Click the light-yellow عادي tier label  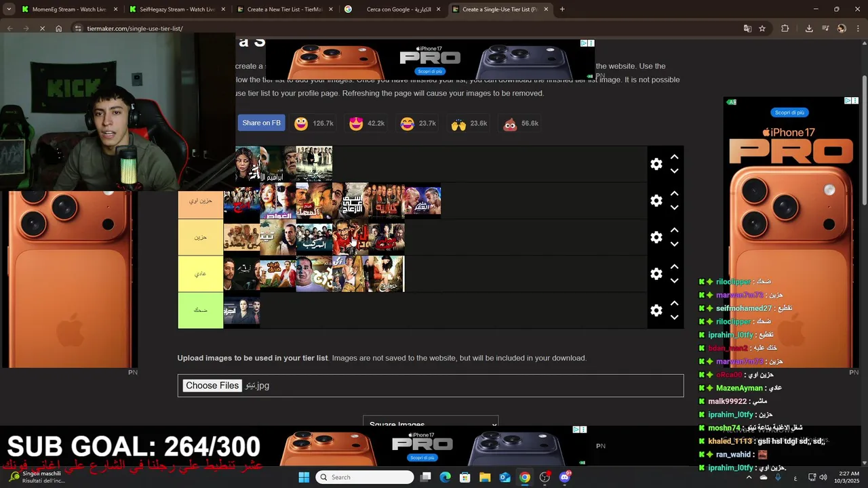(x=200, y=274)
